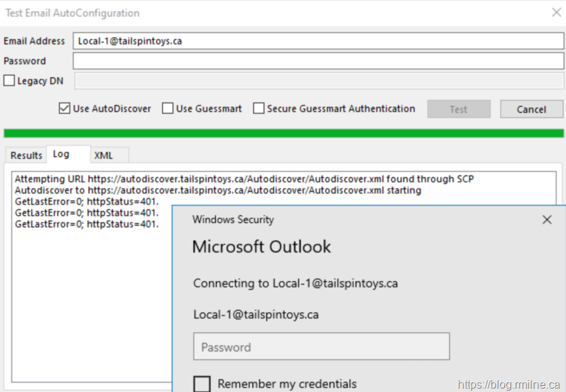Enable Secure Guessmart Authentication option

[259, 108]
